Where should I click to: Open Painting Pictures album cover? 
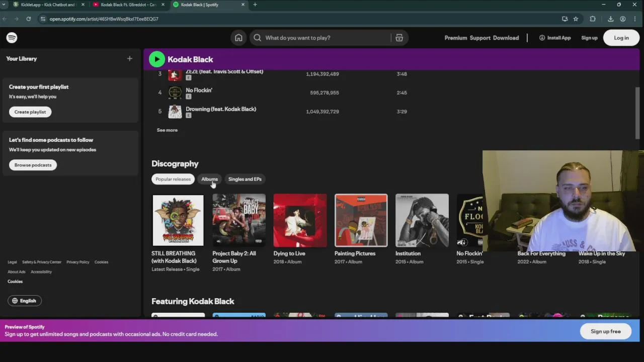coord(361,220)
